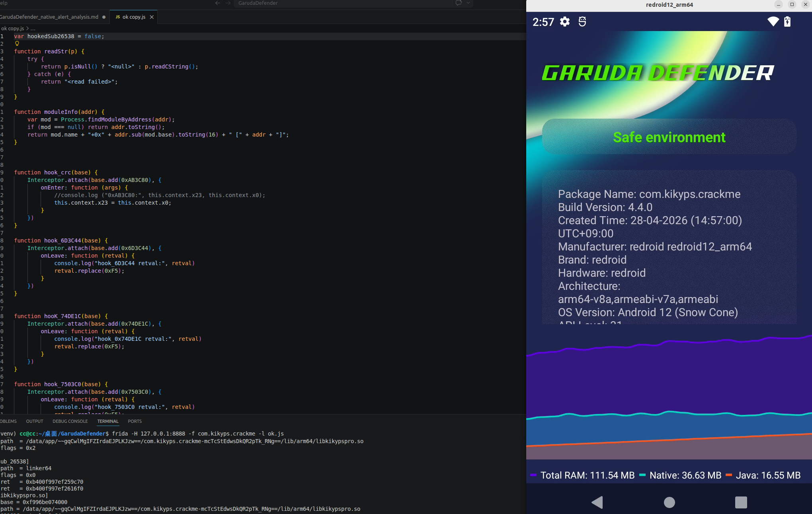Click the frida command line in terminal
This screenshot has width=812, height=514.
pos(198,434)
